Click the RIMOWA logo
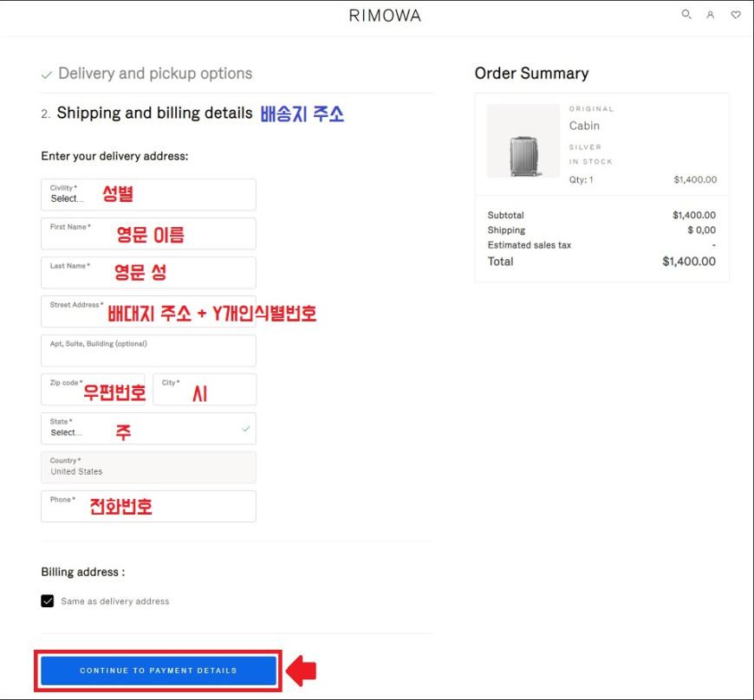This screenshot has height=700, width=754. (385, 16)
